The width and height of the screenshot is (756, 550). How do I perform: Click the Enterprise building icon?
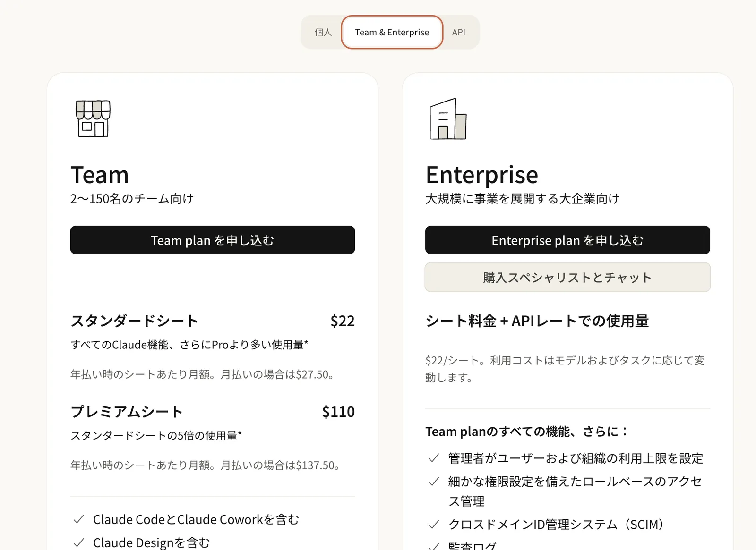(448, 119)
